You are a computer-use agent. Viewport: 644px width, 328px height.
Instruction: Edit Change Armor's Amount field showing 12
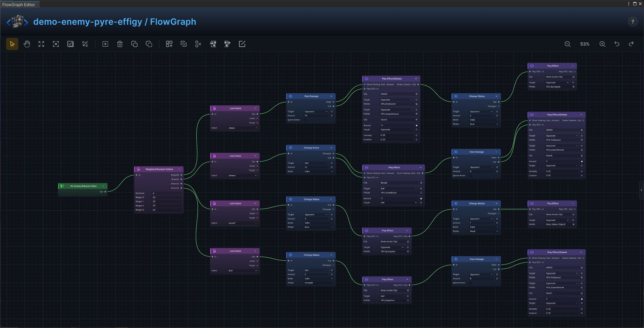click(316, 167)
